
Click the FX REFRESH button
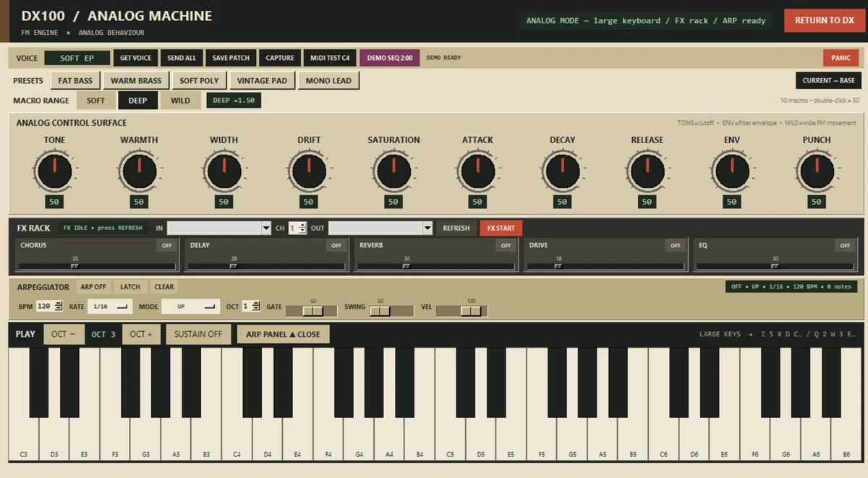456,228
